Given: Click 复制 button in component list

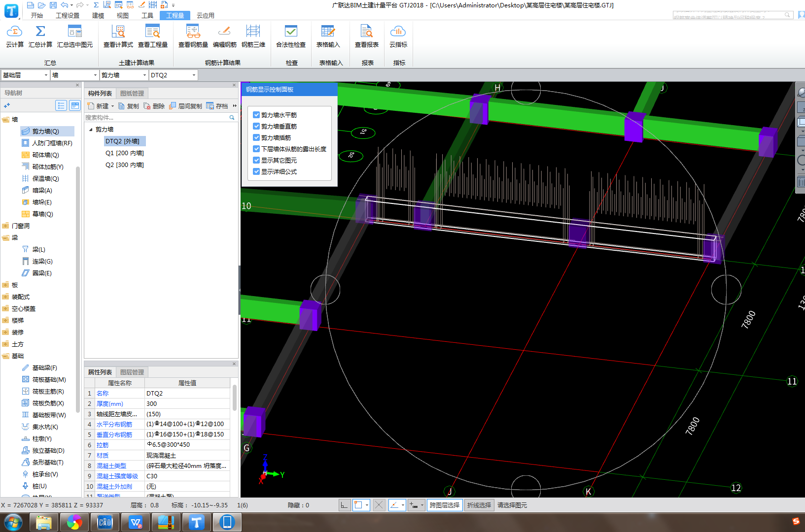Looking at the screenshot, I should click(x=129, y=106).
